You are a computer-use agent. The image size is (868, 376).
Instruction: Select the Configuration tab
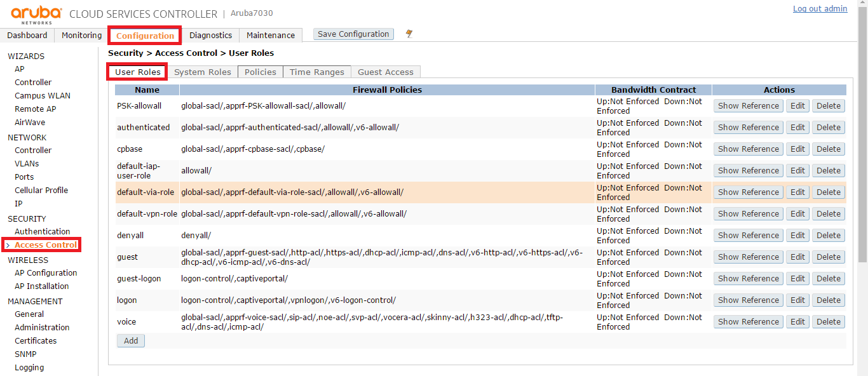[x=145, y=36]
